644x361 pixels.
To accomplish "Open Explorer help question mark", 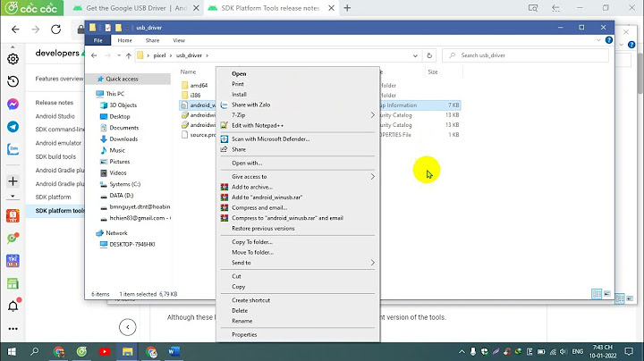I will [609, 40].
